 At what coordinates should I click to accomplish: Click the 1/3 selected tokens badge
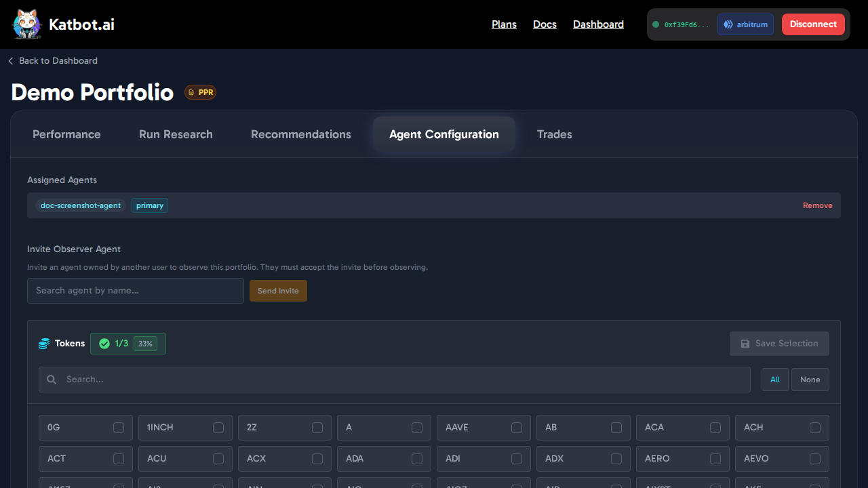(x=128, y=344)
